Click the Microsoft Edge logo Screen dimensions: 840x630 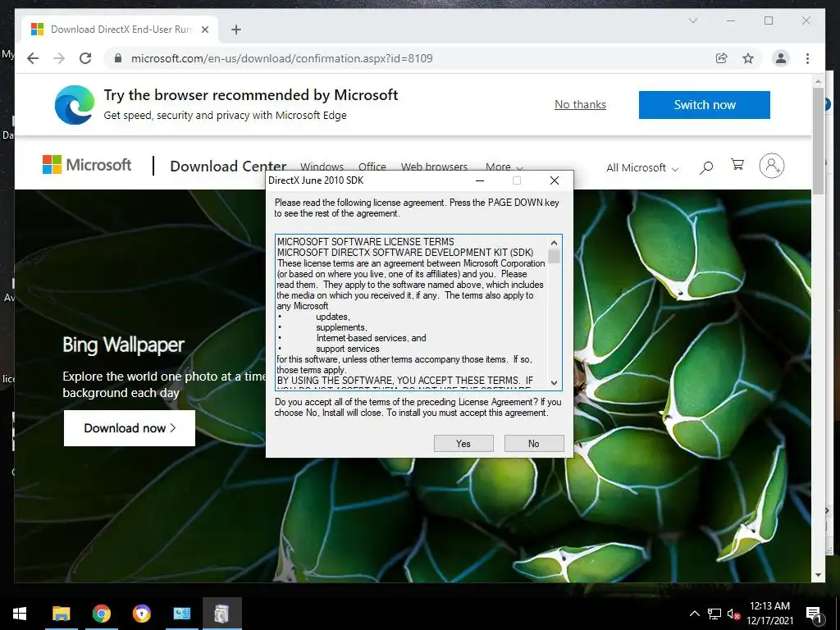tap(75, 104)
